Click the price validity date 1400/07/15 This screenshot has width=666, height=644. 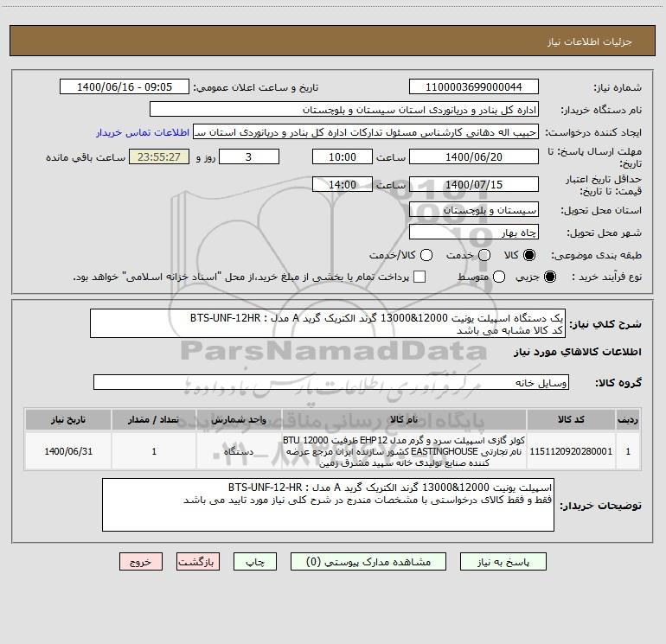(x=474, y=184)
